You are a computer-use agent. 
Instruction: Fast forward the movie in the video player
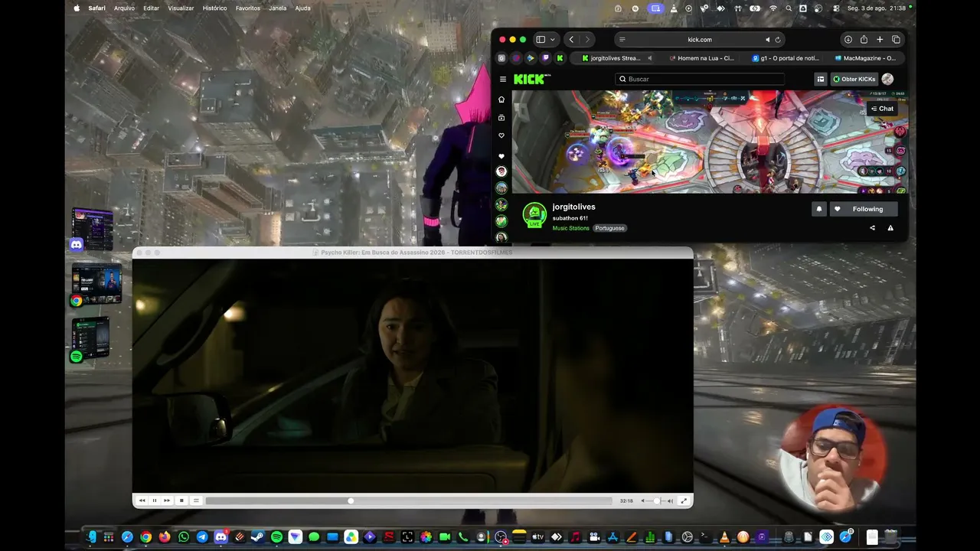point(167,500)
